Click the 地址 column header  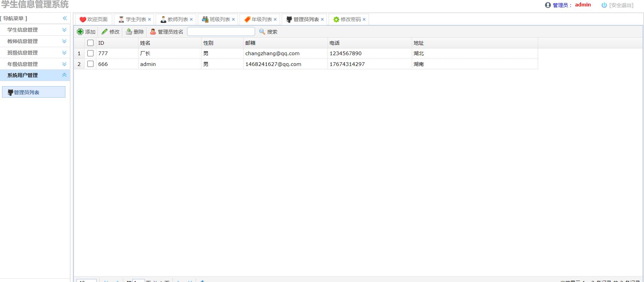(475, 43)
